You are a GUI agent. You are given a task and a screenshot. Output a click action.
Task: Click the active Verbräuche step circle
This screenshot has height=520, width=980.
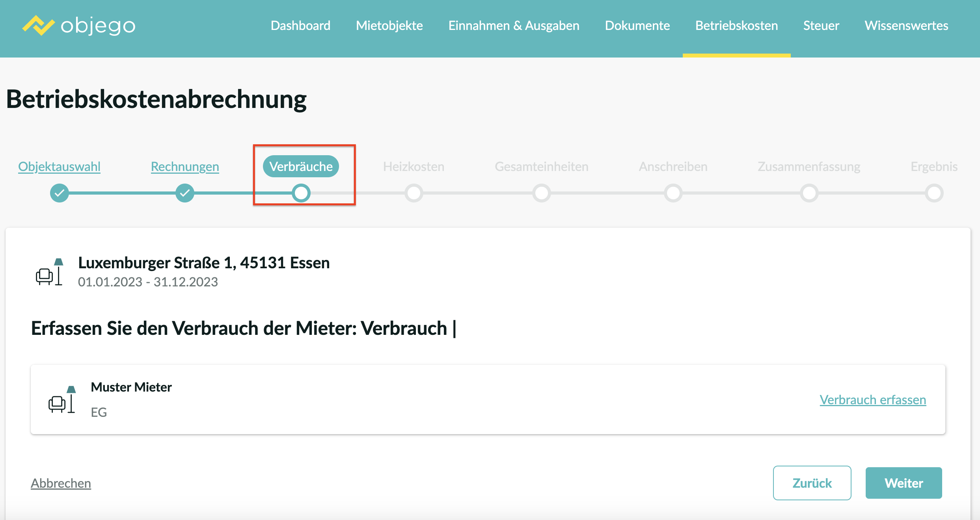tap(301, 193)
